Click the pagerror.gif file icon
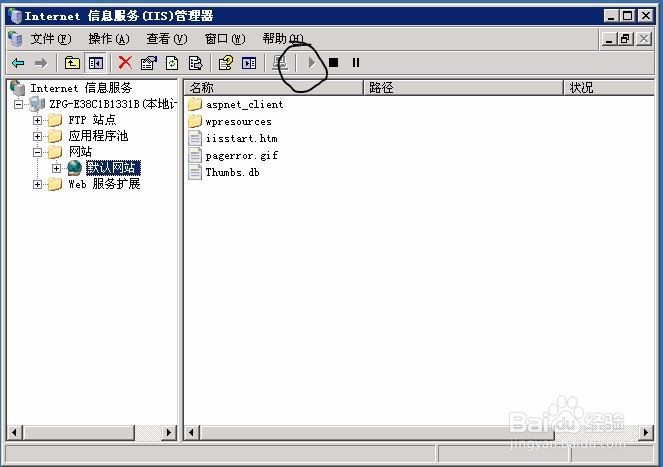The width and height of the screenshot is (663, 467). click(195, 155)
